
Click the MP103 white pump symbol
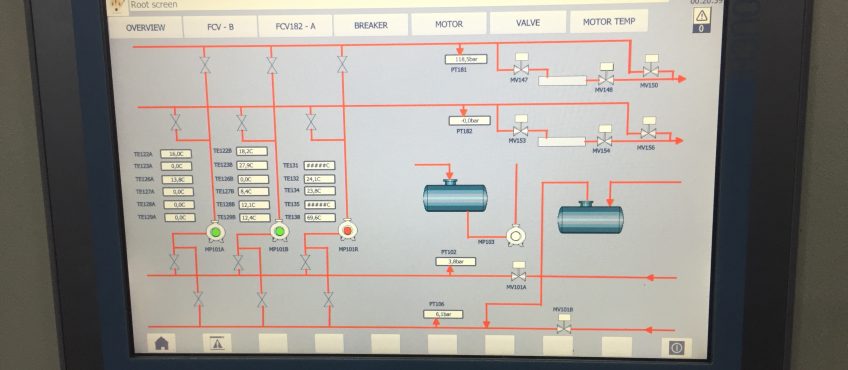(x=516, y=236)
